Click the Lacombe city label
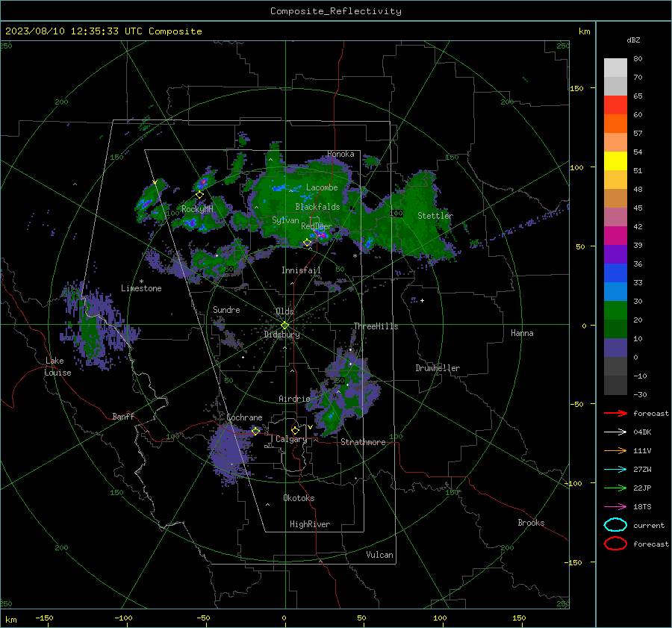This screenshot has width=672, height=628. (x=322, y=187)
